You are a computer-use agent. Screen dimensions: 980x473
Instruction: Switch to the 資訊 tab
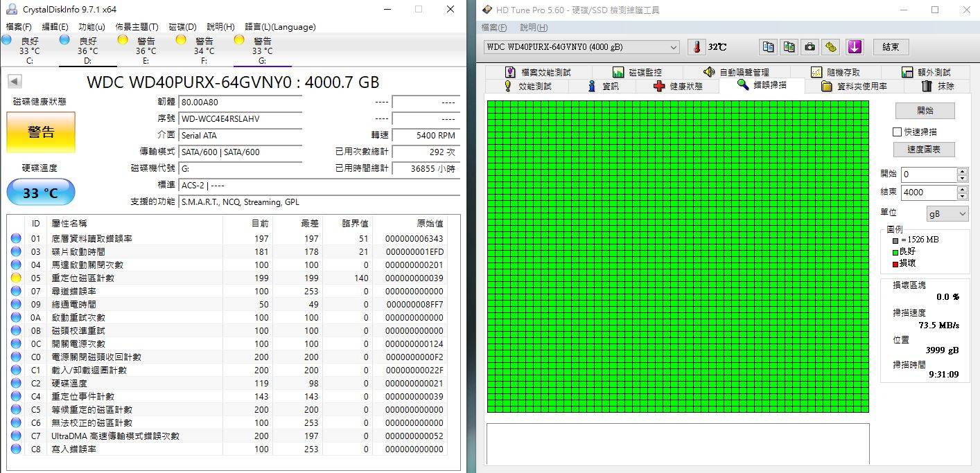(x=604, y=87)
